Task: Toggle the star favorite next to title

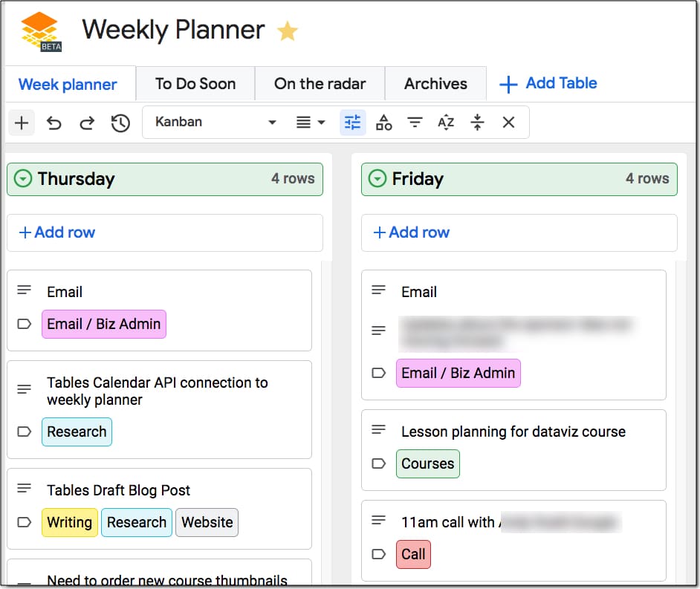Action: 288,30
